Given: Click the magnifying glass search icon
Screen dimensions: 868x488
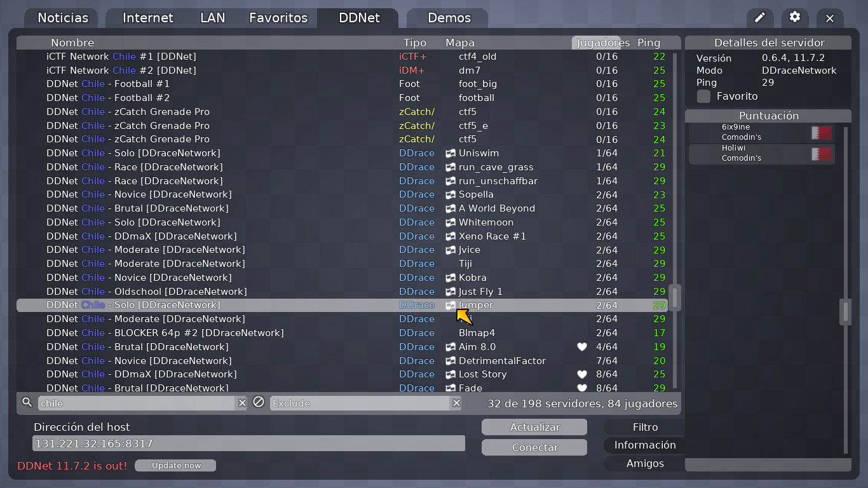Looking at the screenshot, I should (26, 403).
